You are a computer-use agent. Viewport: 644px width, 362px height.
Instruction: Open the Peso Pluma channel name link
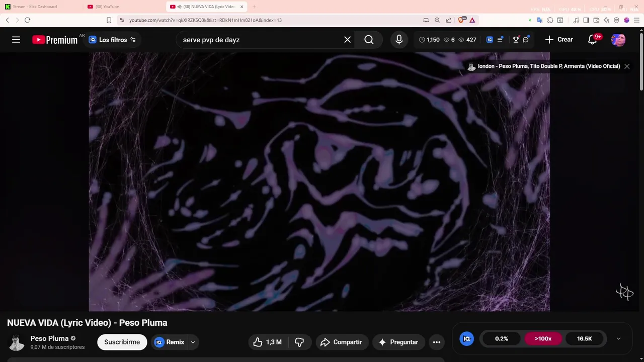pyautogui.click(x=49, y=338)
